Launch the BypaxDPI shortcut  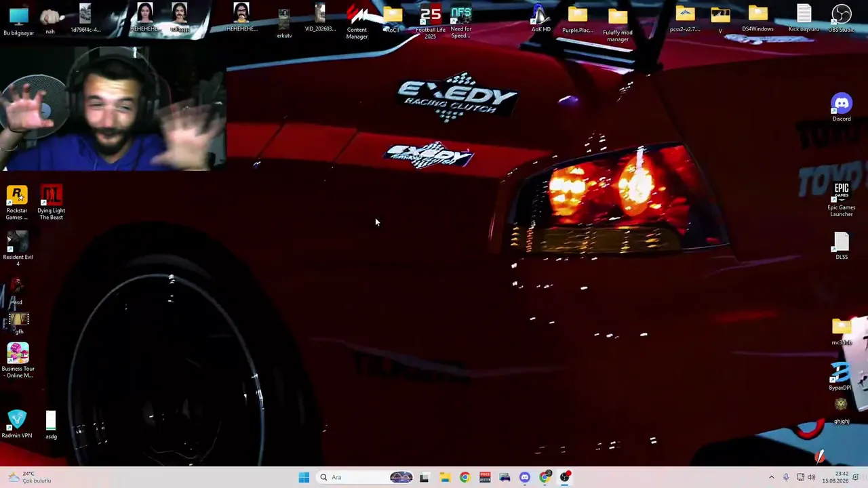coord(840,377)
